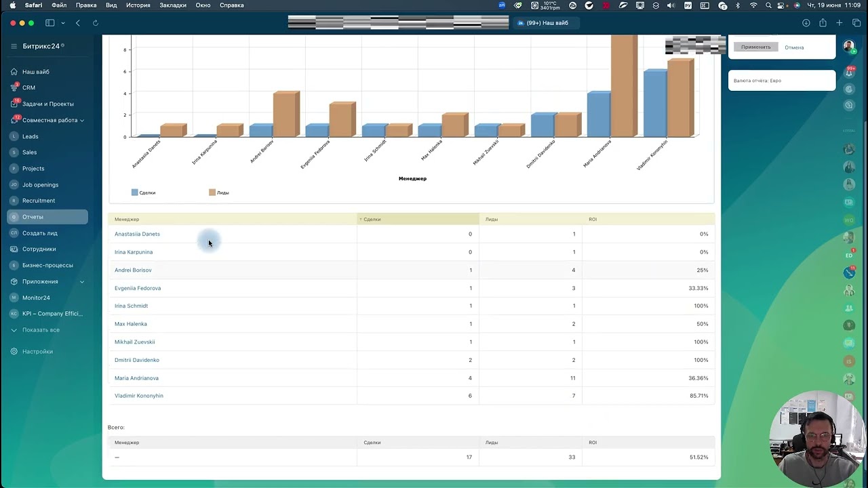Click the tan Лиды legend swatch
The height and width of the screenshot is (488, 868).
(212, 192)
